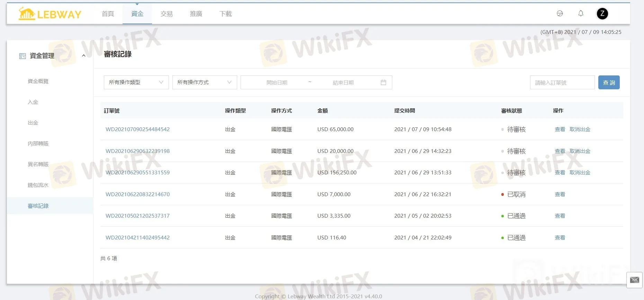
Task: Click the 審核狀態 column header
Action: [511, 111]
